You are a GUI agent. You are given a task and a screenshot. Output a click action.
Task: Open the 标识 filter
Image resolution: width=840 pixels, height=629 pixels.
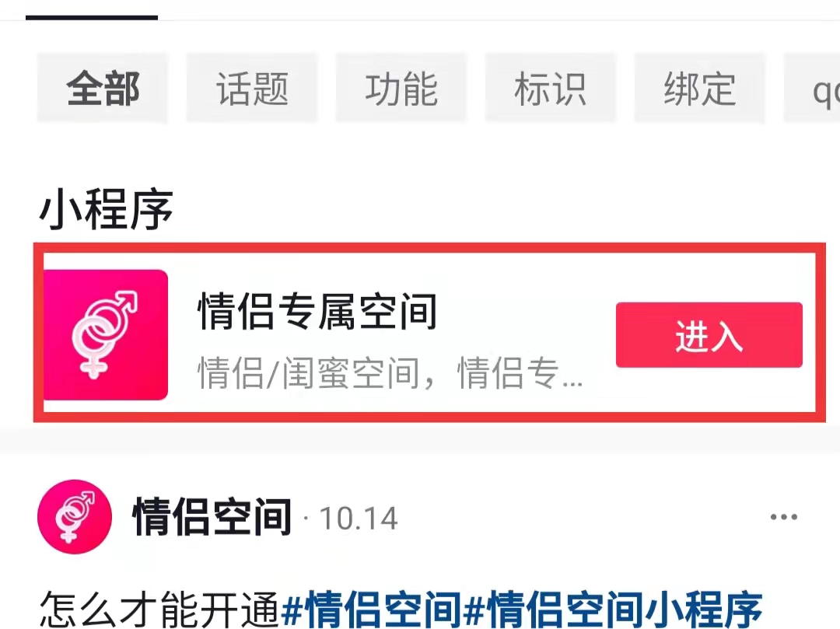coord(551,89)
